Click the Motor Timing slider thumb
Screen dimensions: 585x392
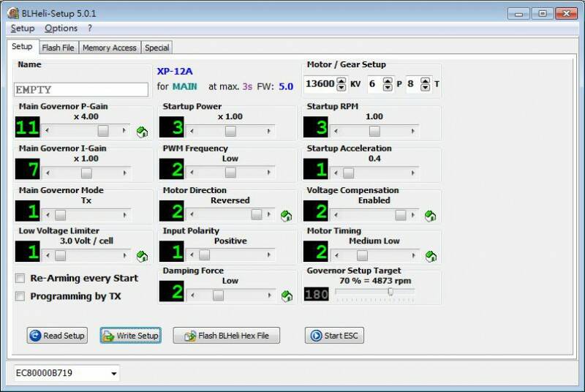pyautogui.click(x=362, y=255)
